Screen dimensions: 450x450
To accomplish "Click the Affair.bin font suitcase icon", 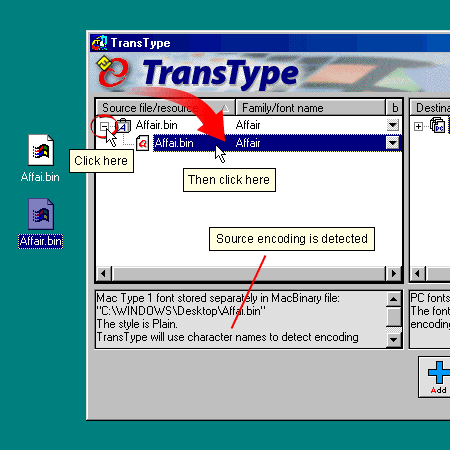I will click(x=123, y=126).
